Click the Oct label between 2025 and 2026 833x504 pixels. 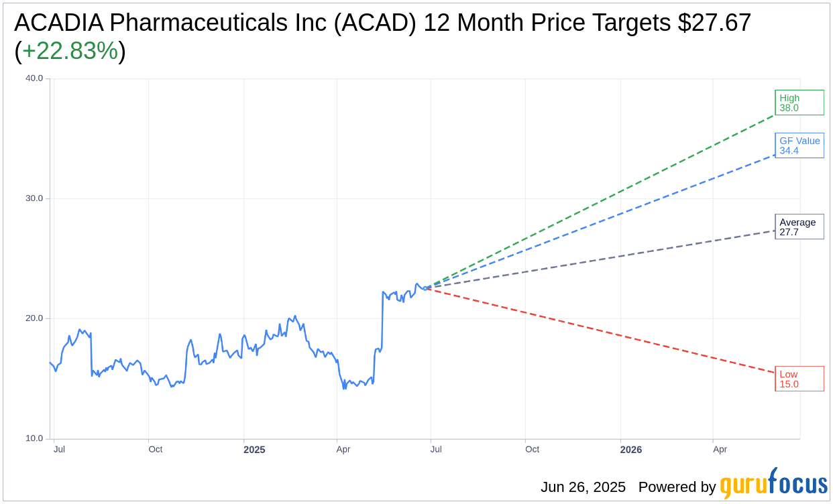(x=532, y=449)
